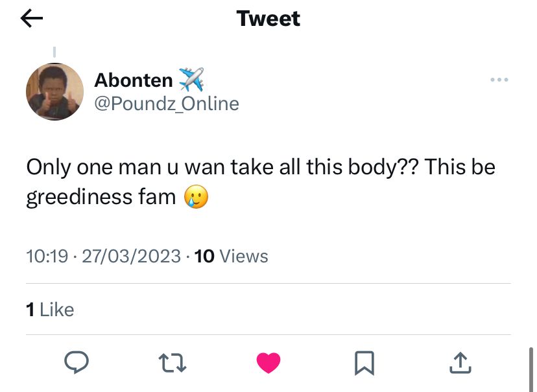Share the tweet via the upload icon
Viewport: 537px width, 392px height.
pos(459,363)
